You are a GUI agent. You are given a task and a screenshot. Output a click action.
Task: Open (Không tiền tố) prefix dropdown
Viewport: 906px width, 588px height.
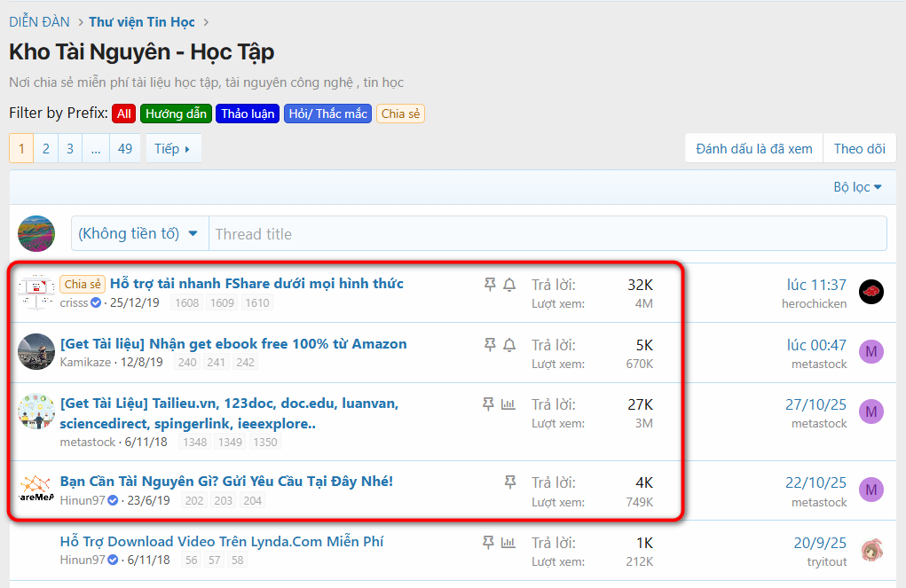pyautogui.click(x=139, y=233)
